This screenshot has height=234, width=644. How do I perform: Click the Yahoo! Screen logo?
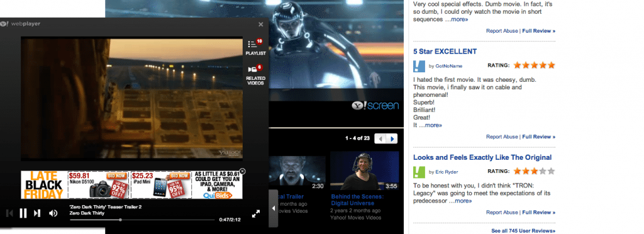click(x=375, y=106)
